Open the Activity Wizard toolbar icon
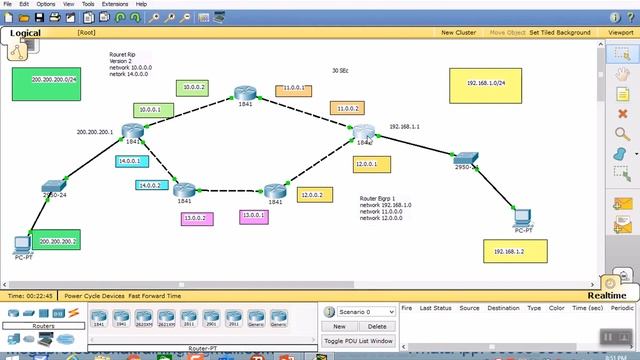640x360 pixels. tap(70, 18)
